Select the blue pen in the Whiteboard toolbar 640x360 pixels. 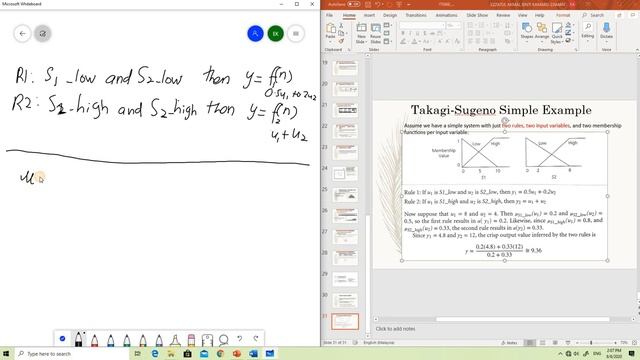click(111, 340)
